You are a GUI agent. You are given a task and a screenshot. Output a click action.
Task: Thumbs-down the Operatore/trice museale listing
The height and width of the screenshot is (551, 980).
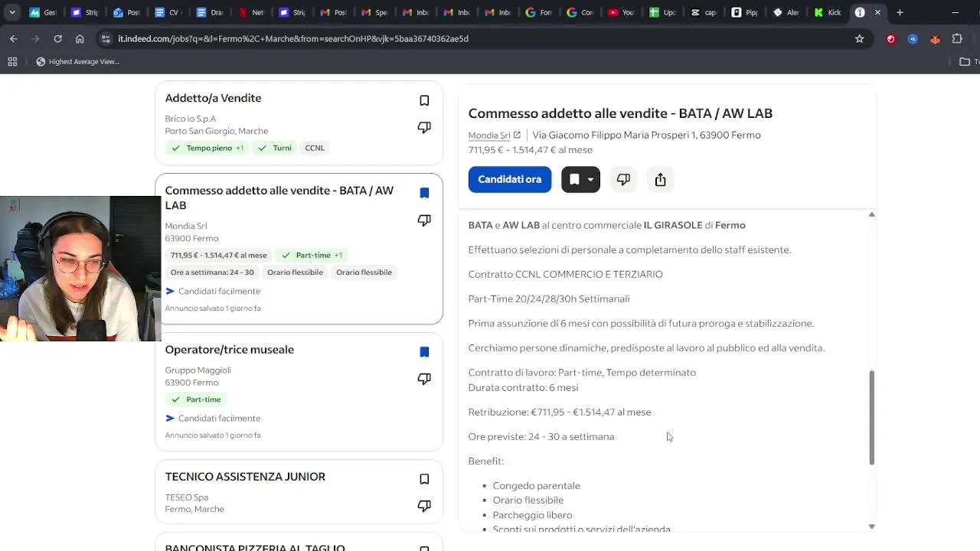point(424,379)
